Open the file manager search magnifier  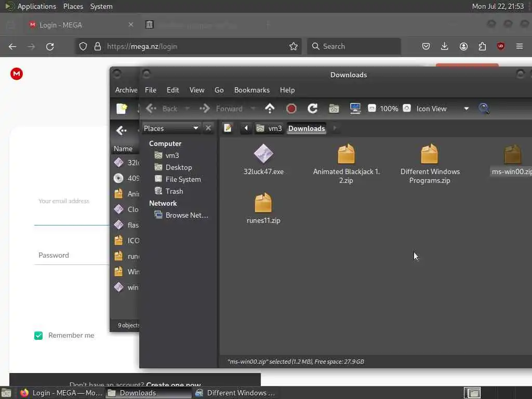pyautogui.click(x=484, y=109)
